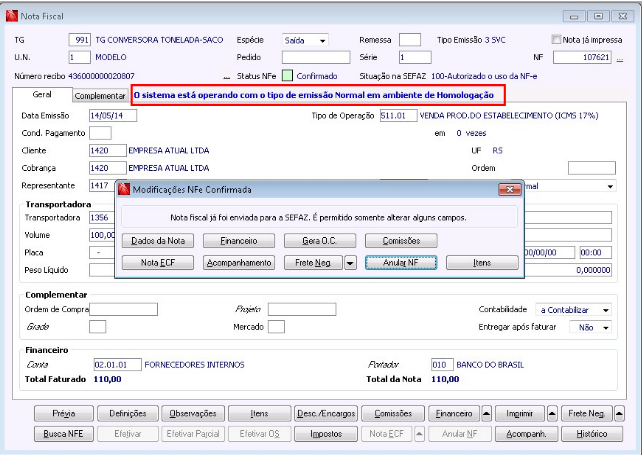This screenshot has width=642, height=455.
Task: Click the Ordem input field
Action: click(592, 168)
